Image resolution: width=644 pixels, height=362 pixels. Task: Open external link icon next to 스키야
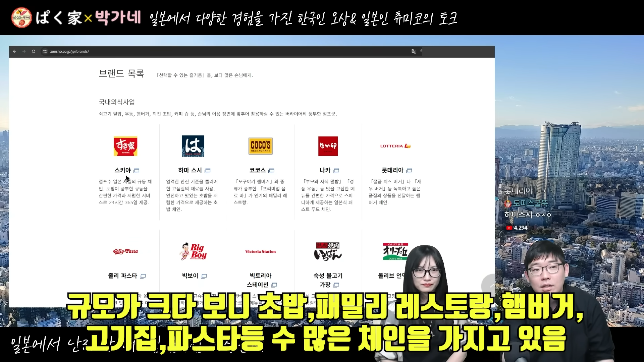[x=137, y=171]
